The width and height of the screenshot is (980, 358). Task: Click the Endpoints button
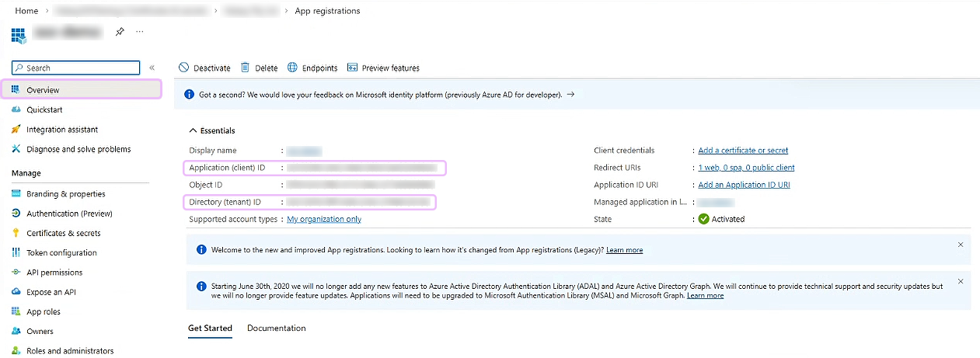pos(312,68)
